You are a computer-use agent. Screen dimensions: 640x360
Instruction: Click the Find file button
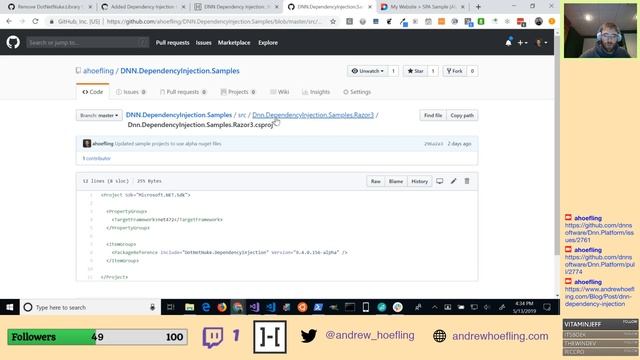click(433, 116)
